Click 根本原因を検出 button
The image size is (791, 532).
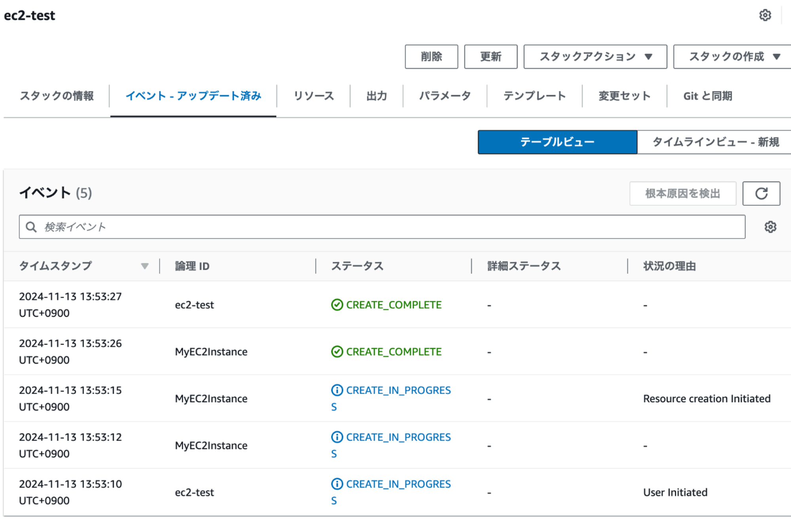point(683,193)
